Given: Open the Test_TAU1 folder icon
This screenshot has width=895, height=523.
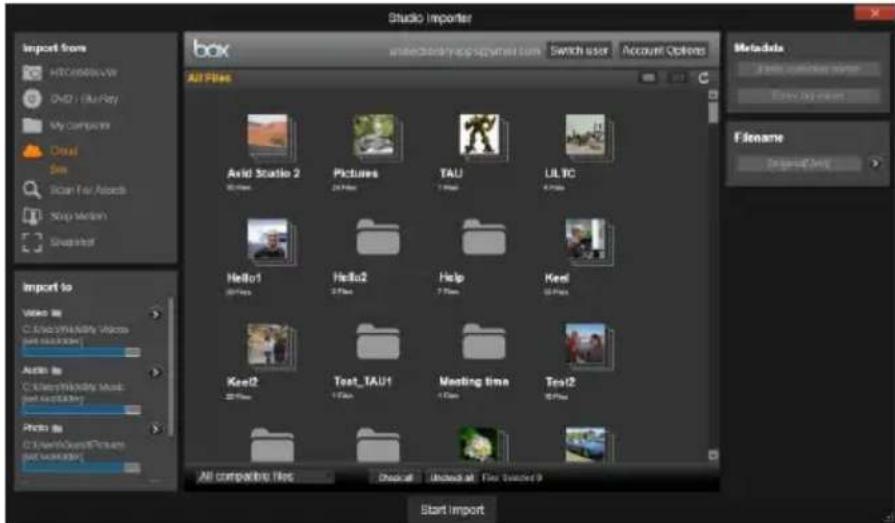Looking at the screenshot, I should (x=378, y=341).
